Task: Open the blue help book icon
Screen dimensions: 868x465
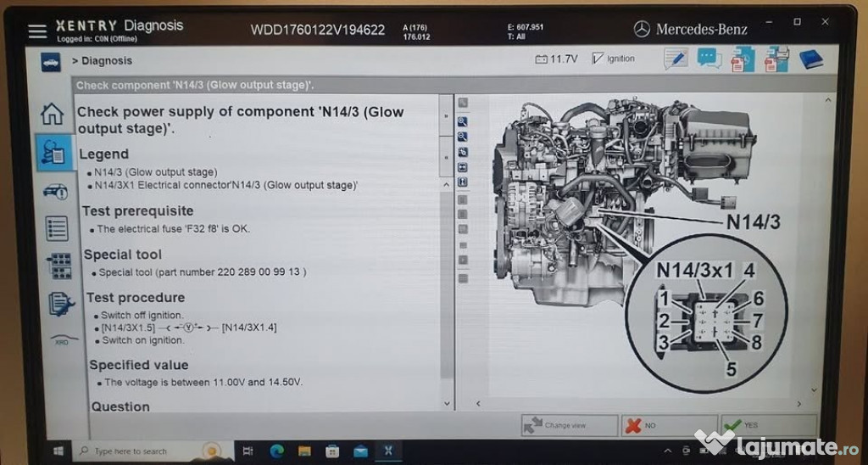Action: (810, 59)
